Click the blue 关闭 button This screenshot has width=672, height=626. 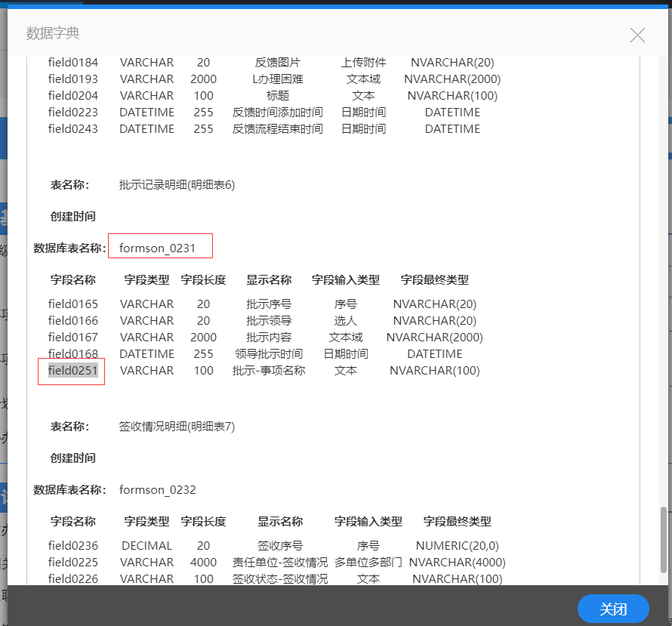point(613,609)
